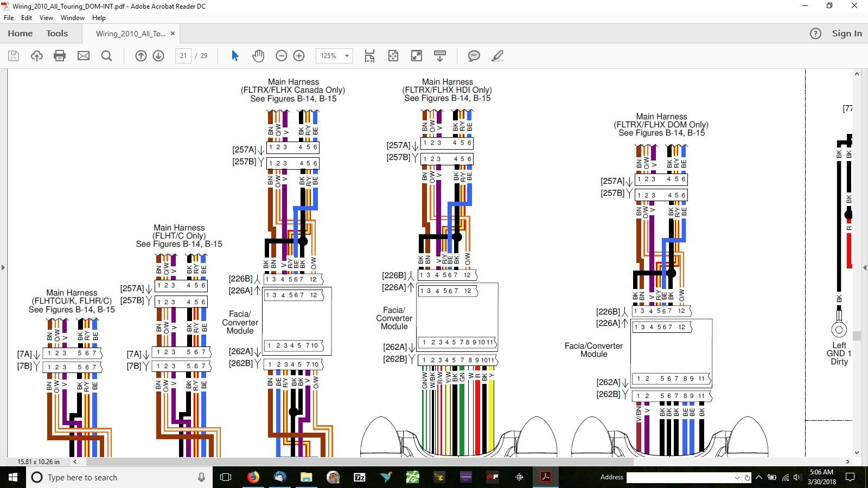This screenshot has width=868, height=488.
Task: Go to previous page with the up arrow
Action: [x=141, y=56]
